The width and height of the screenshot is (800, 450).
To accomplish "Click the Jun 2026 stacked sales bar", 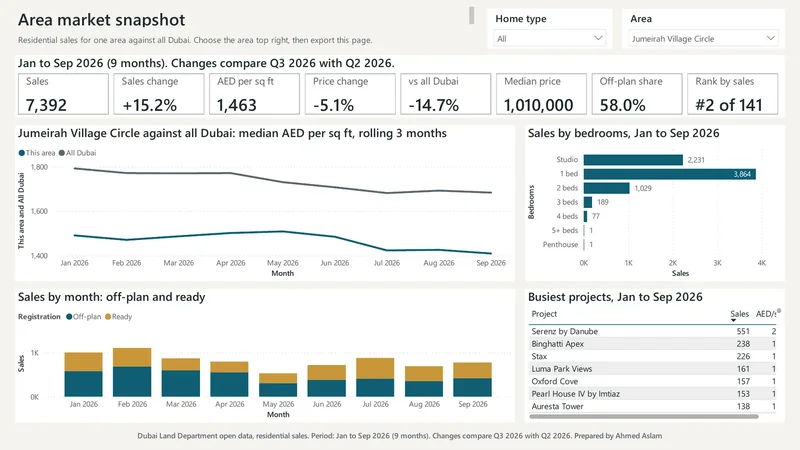I will tap(327, 381).
